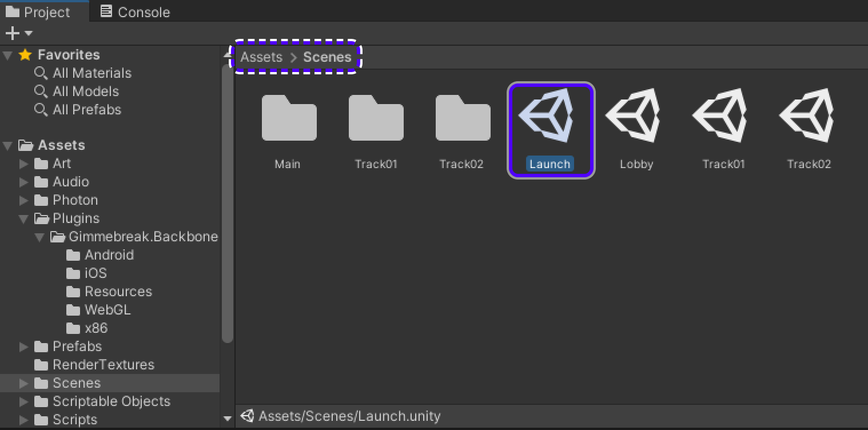The height and width of the screenshot is (430, 868).
Task: Expand the Scriptable Objects folder arrow
Action: pos(23,402)
